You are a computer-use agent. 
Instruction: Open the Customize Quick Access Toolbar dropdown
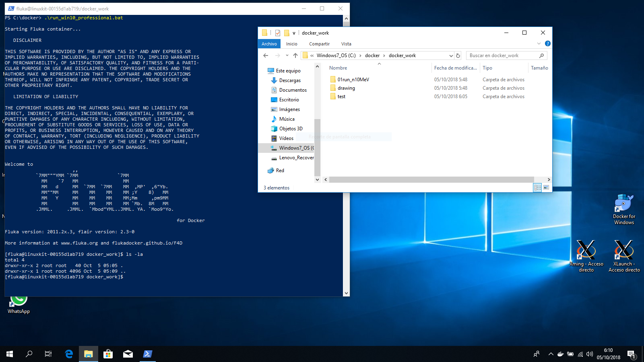(x=294, y=33)
